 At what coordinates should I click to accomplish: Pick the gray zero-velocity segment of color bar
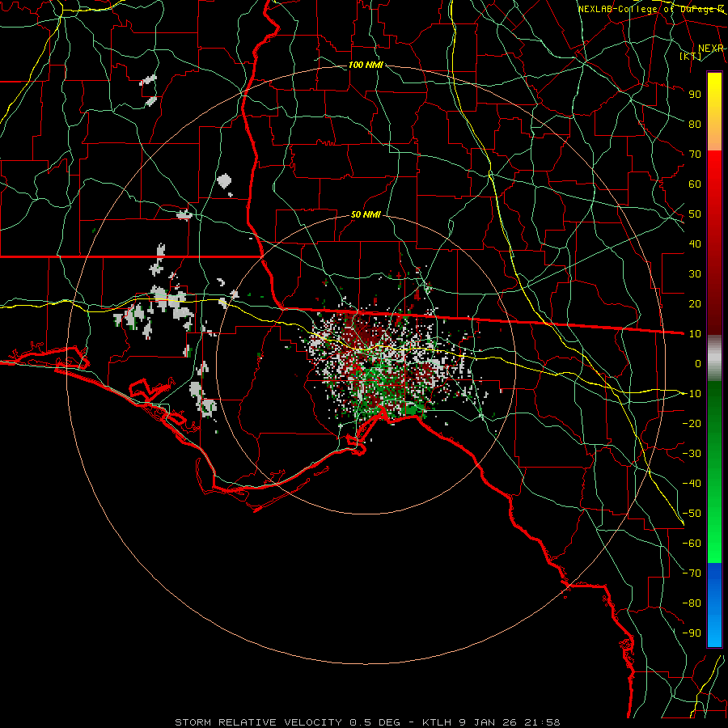pyautogui.click(x=714, y=358)
